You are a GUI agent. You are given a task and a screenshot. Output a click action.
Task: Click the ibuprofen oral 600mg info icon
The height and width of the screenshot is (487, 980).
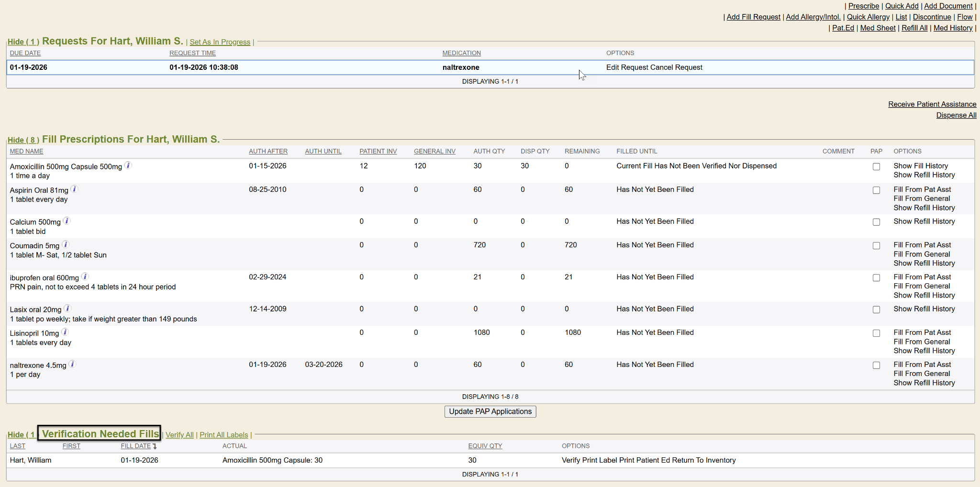click(85, 277)
